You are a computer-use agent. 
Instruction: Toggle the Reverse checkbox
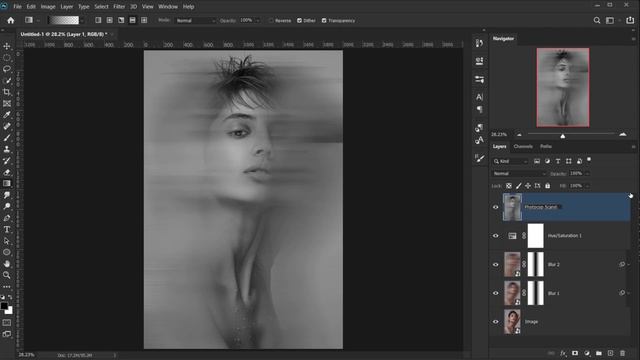pyautogui.click(x=271, y=20)
